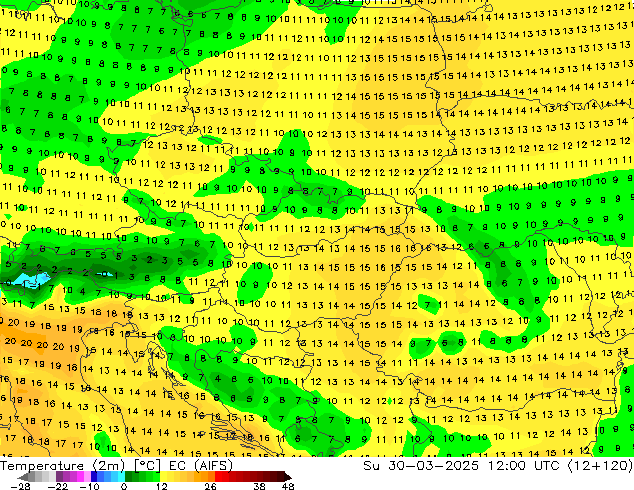The image size is (634, 490).
Task: Click the '(12+120)' forecast hour text
Action: (x=600, y=466)
